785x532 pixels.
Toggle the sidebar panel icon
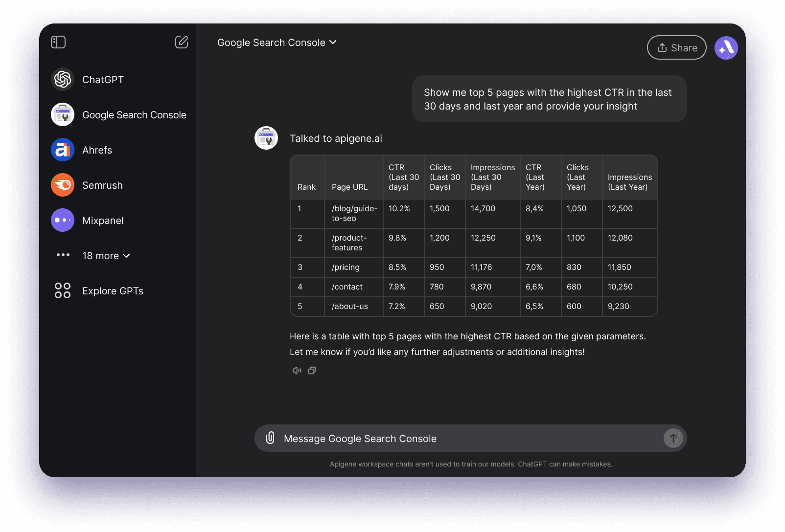pyautogui.click(x=58, y=42)
